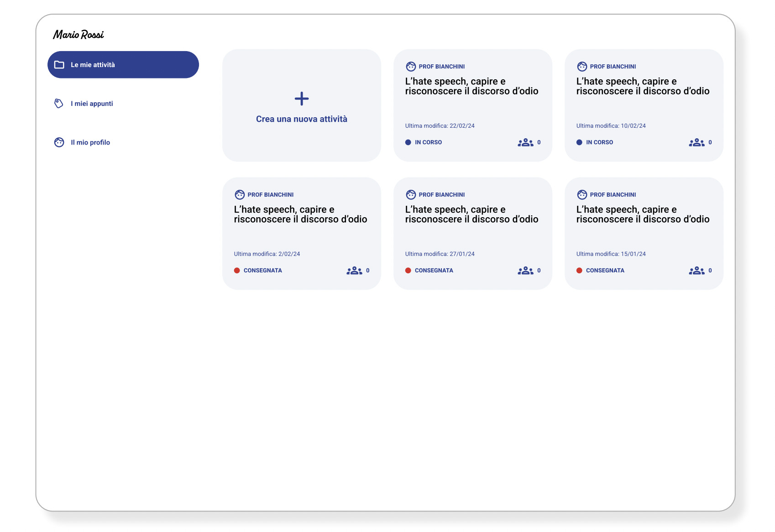Click participants icon on the 10/02/24 card
775x532 pixels.
[x=696, y=142]
